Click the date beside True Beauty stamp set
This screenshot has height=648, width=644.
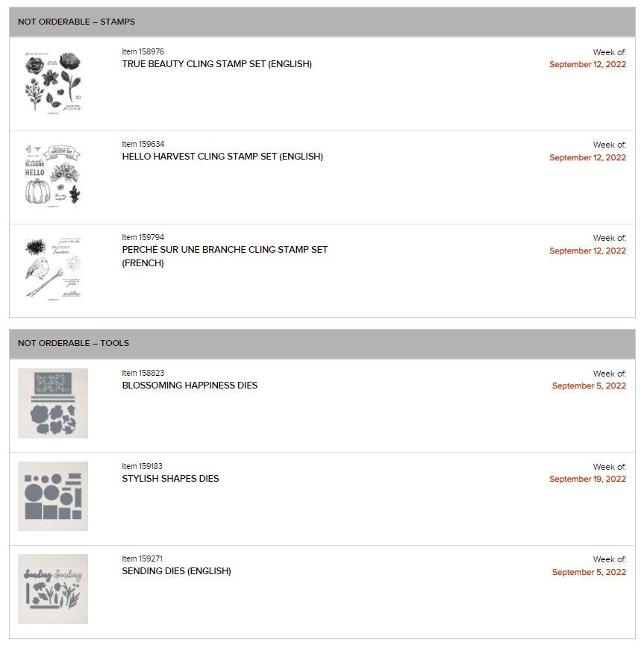[x=587, y=65]
